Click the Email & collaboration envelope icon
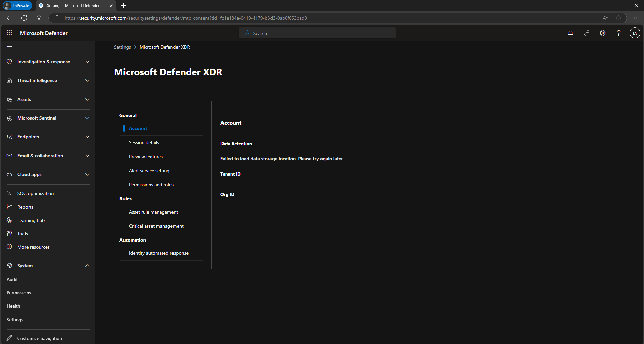This screenshot has width=644, height=344. 9,156
